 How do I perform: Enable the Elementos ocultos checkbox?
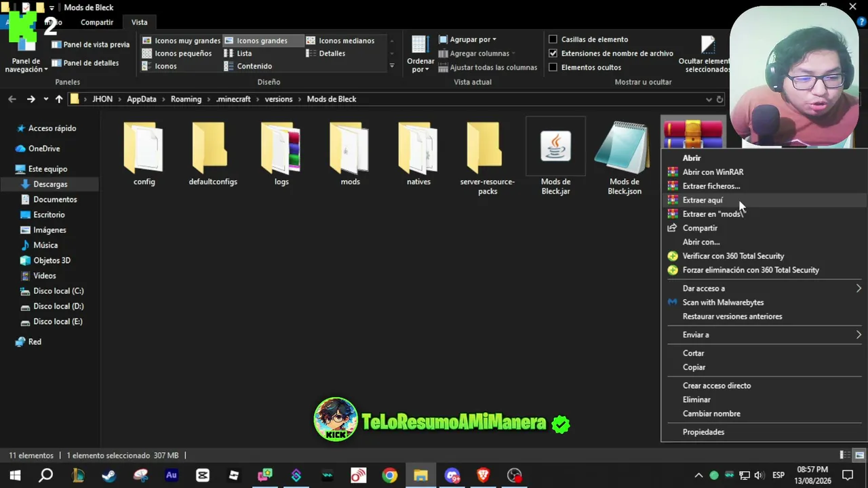pos(553,67)
